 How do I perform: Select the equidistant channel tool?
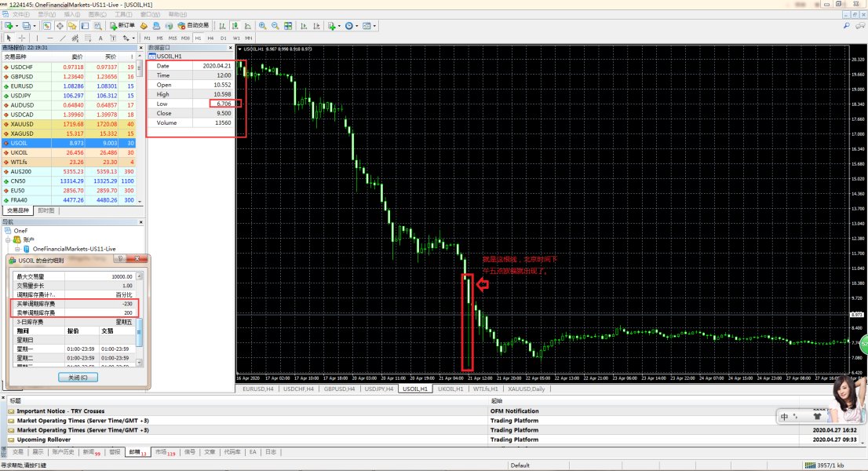[75, 38]
